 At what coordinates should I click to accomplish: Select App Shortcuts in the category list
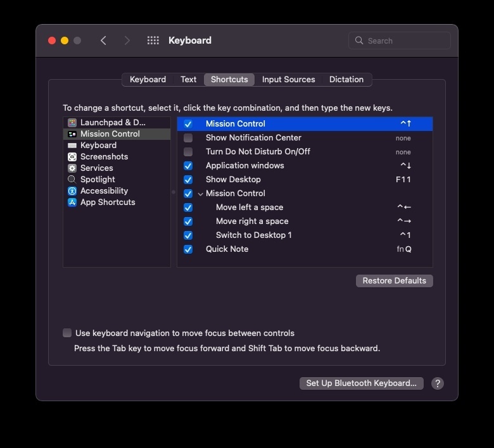[117, 202]
